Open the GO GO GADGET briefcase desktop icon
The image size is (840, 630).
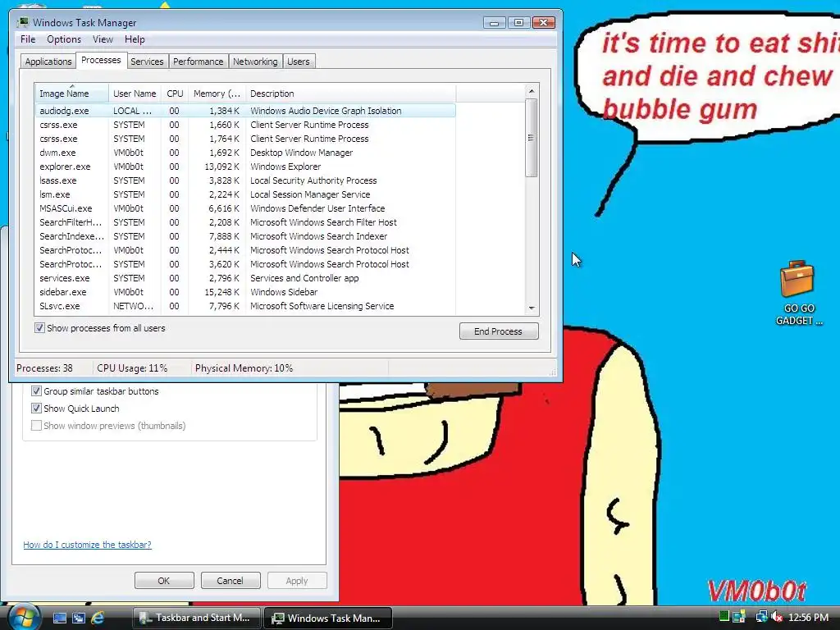pos(798,293)
